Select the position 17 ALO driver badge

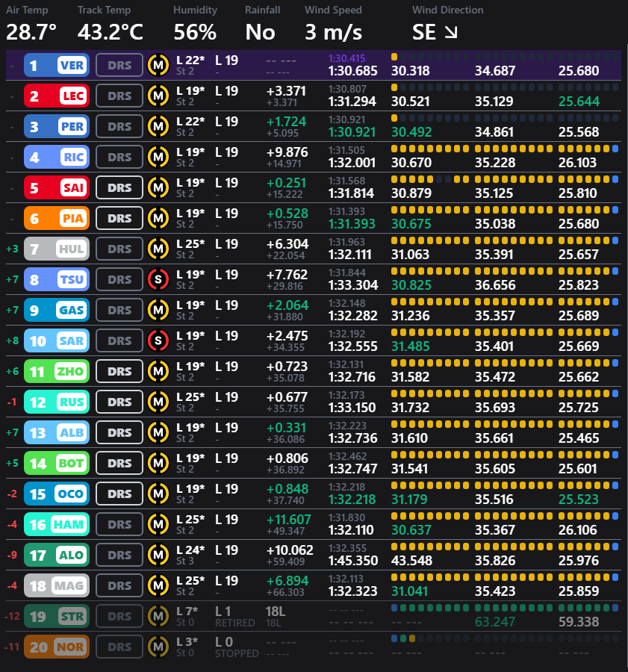[x=57, y=555]
